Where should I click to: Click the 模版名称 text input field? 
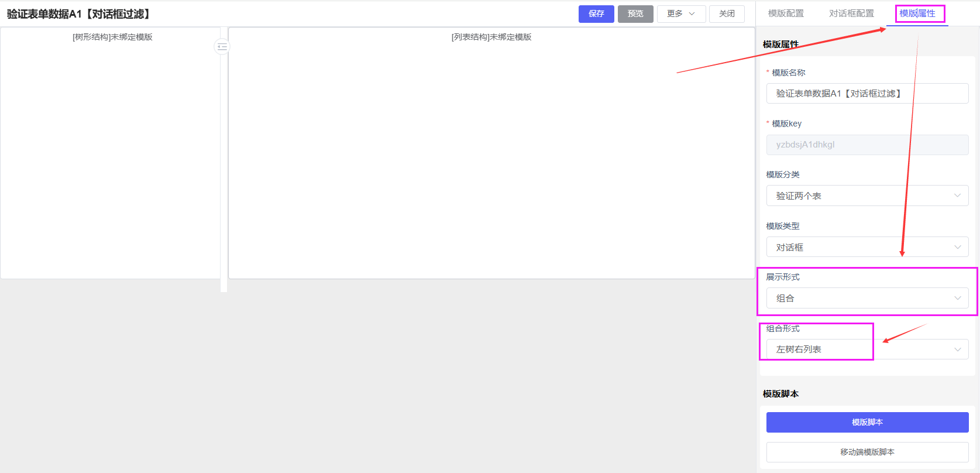866,94
